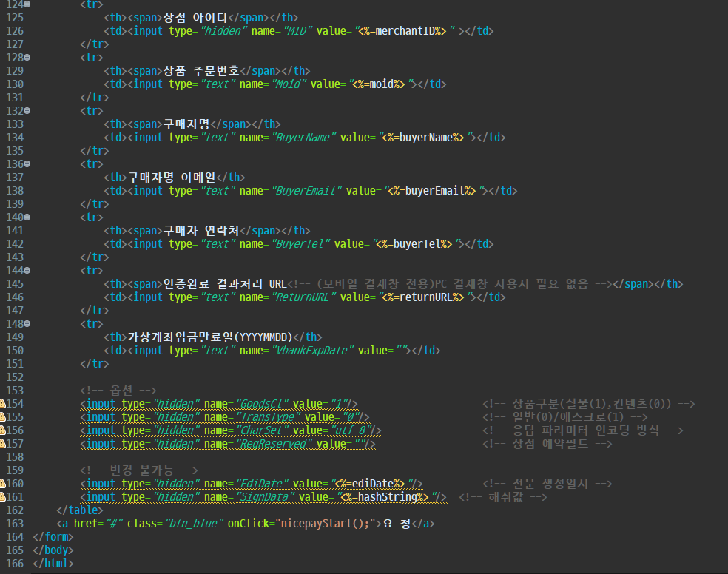The width and height of the screenshot is (728, 574).
Task: Place cursor on "GoodsCl" name value
Action: coord(263,404)
